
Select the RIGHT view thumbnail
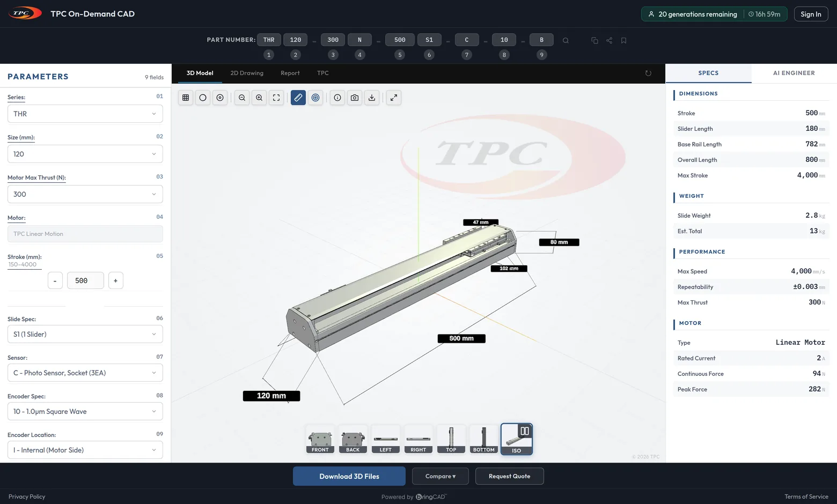(418, 440)
